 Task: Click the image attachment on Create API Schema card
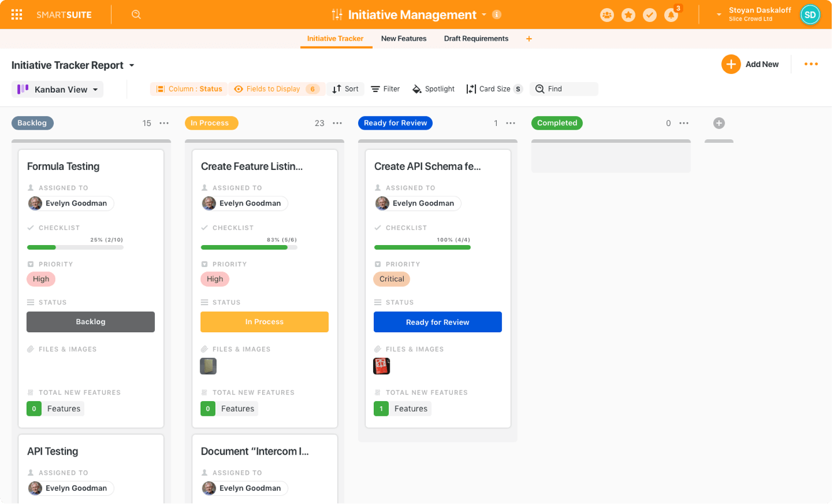tap(381, 366)
